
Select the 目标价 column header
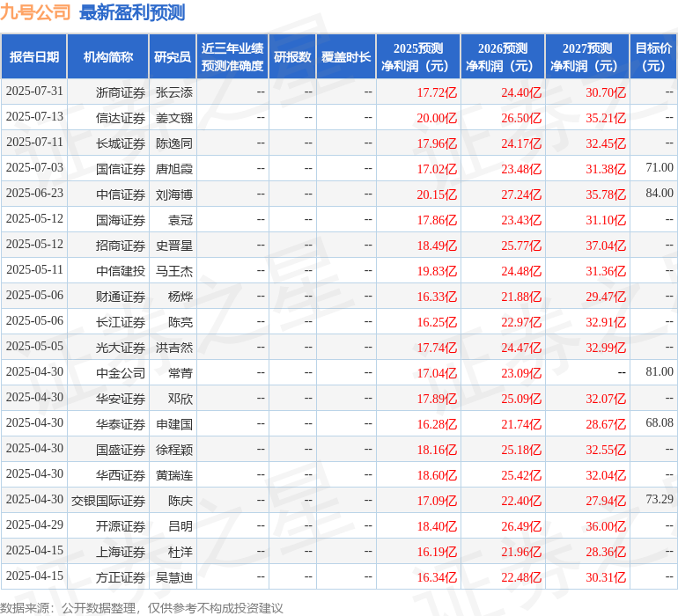653,57
